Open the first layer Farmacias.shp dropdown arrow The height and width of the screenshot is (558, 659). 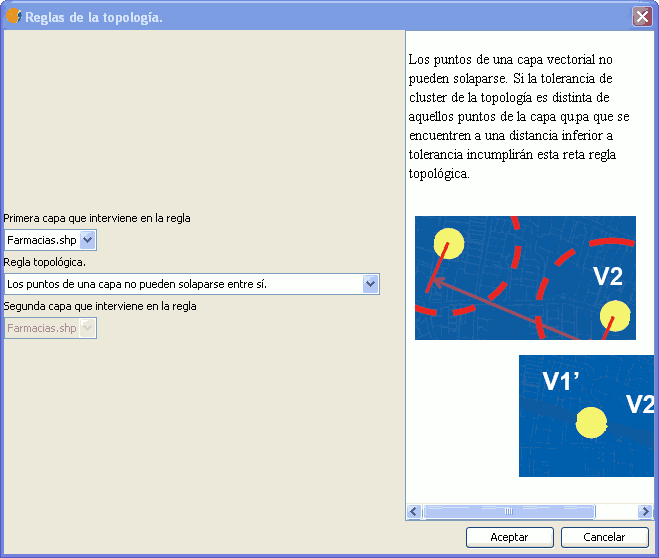87,240
